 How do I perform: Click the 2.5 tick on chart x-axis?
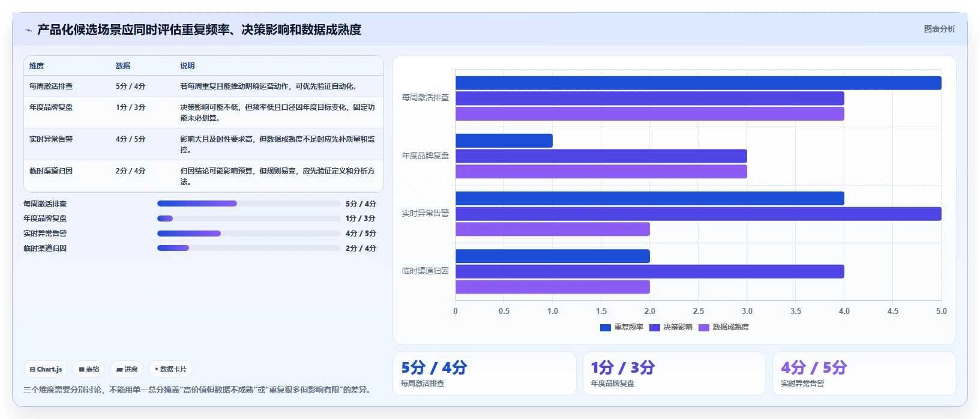(699, 311)
